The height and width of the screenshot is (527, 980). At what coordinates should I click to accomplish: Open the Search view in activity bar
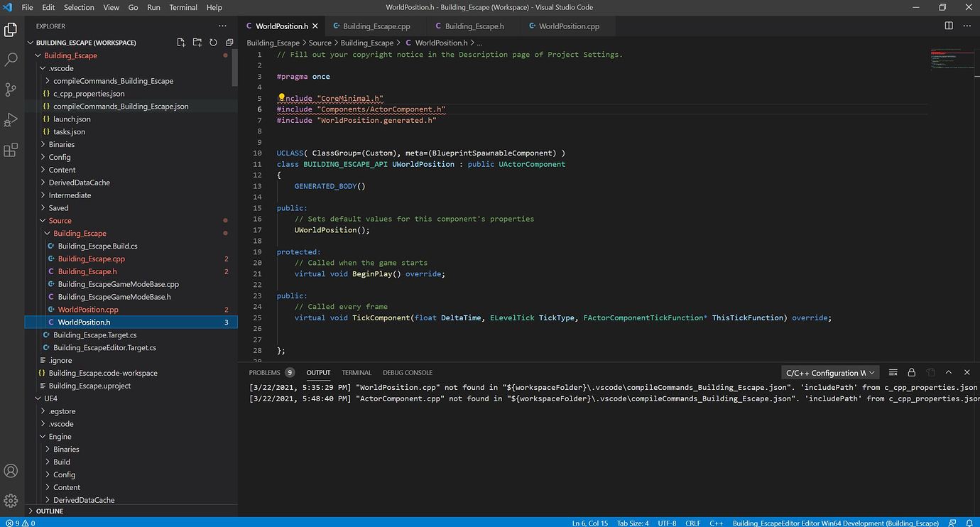[11, 60]
